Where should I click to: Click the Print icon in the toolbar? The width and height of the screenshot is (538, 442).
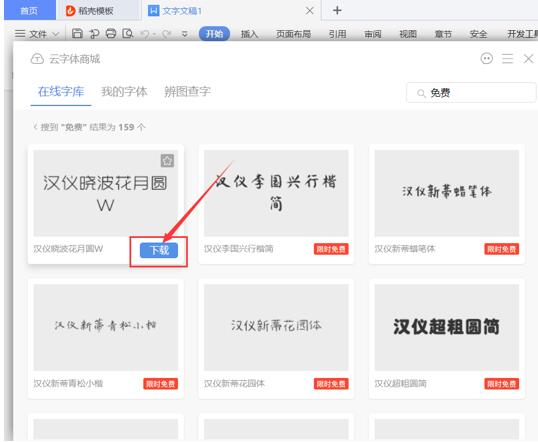click(111, 33)
